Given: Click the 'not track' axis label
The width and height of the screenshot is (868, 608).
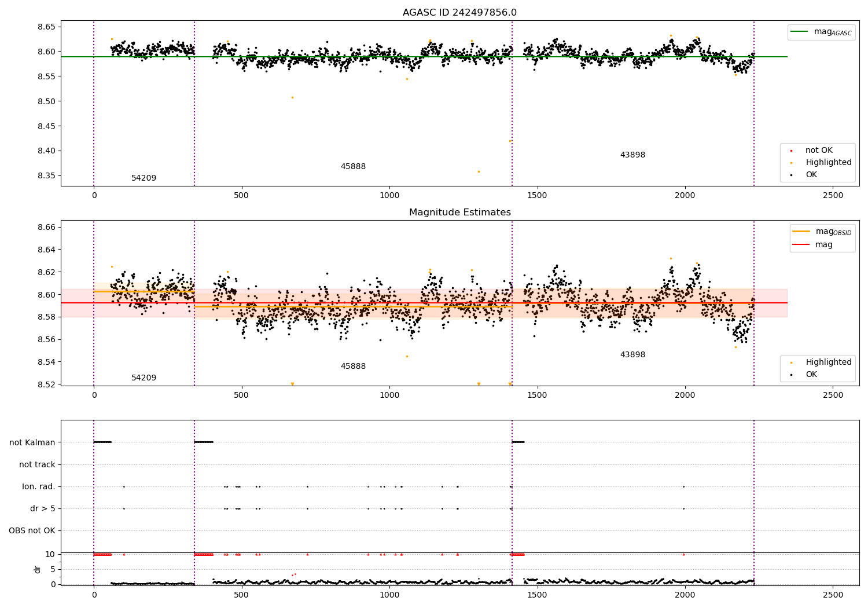Looking at the screenshot, I should tap(37, 464).
